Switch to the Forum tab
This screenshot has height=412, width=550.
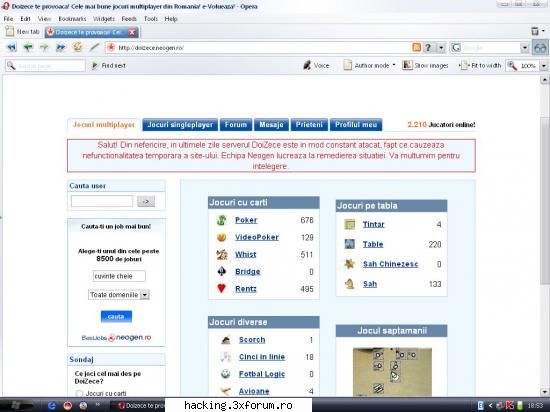click(x=236, y=124)
